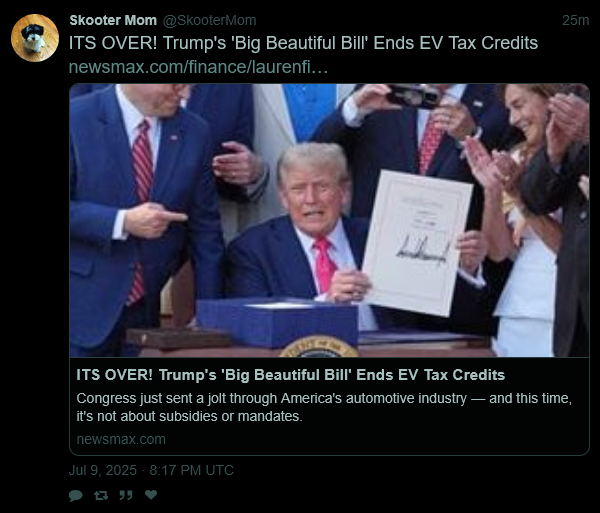Follow the newsmax.com/finance/laurenfi… URL
This screenshot has width=600, height=513.
[x=198, y=67]
